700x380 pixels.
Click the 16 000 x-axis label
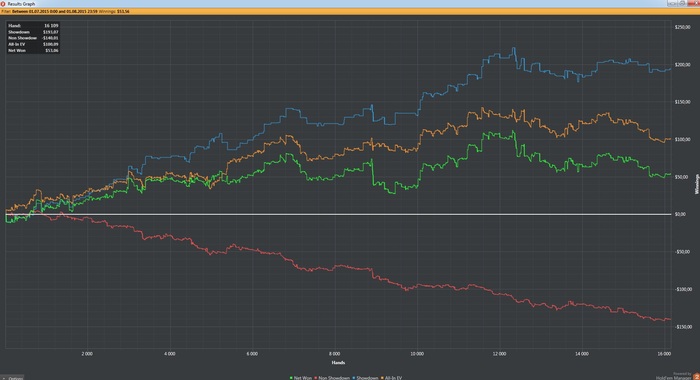tap(664, 354)
